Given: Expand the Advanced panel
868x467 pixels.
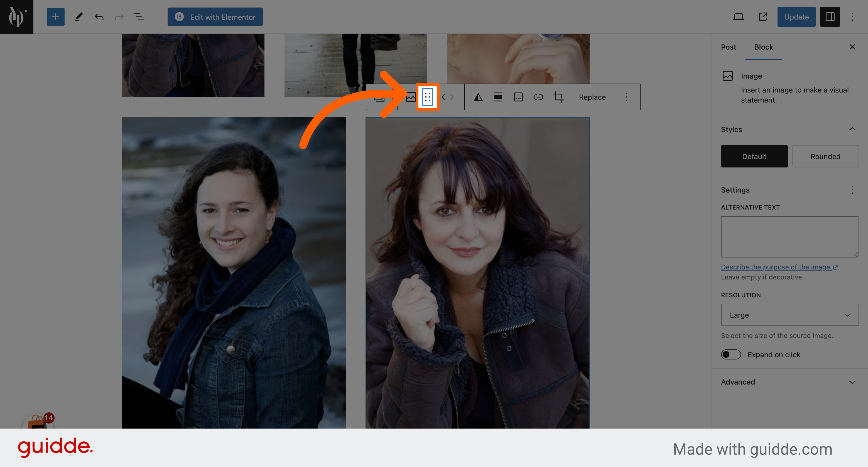Looking at the screenshot, I should [789, 382].
